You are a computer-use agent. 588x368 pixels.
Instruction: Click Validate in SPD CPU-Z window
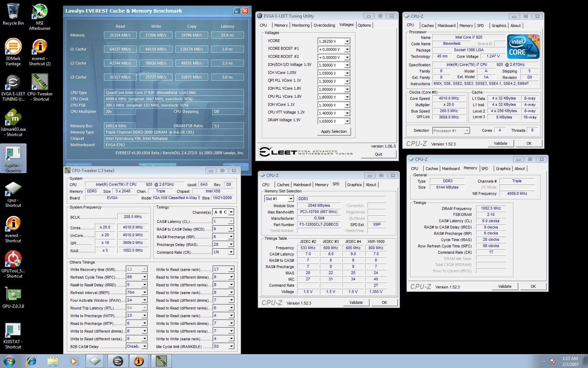coord(356,302)
